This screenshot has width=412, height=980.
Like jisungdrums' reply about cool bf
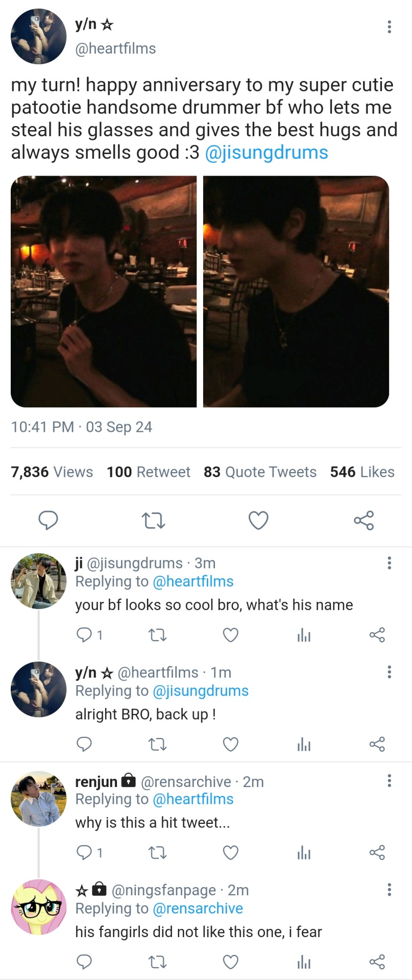[231, 635]
